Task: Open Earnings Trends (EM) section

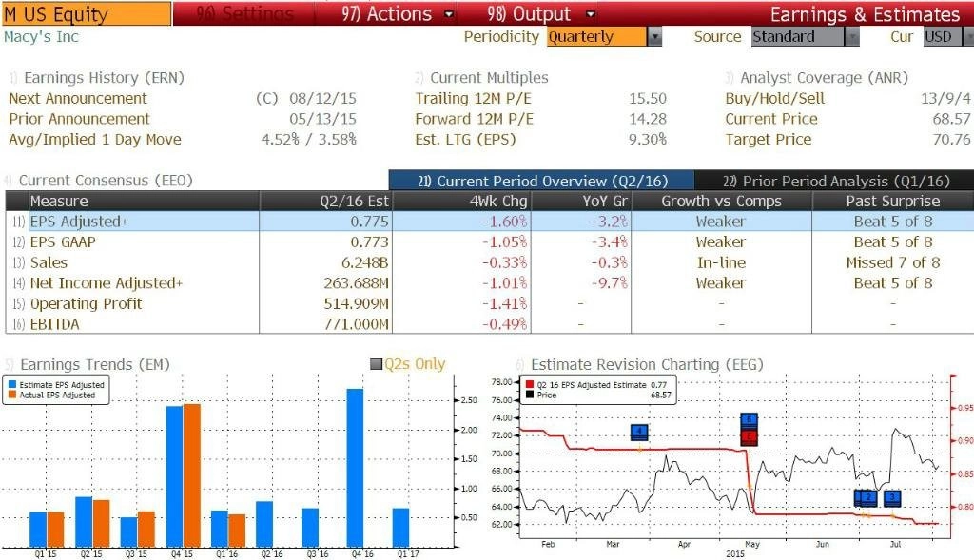Action: click(x=94, y=364)
